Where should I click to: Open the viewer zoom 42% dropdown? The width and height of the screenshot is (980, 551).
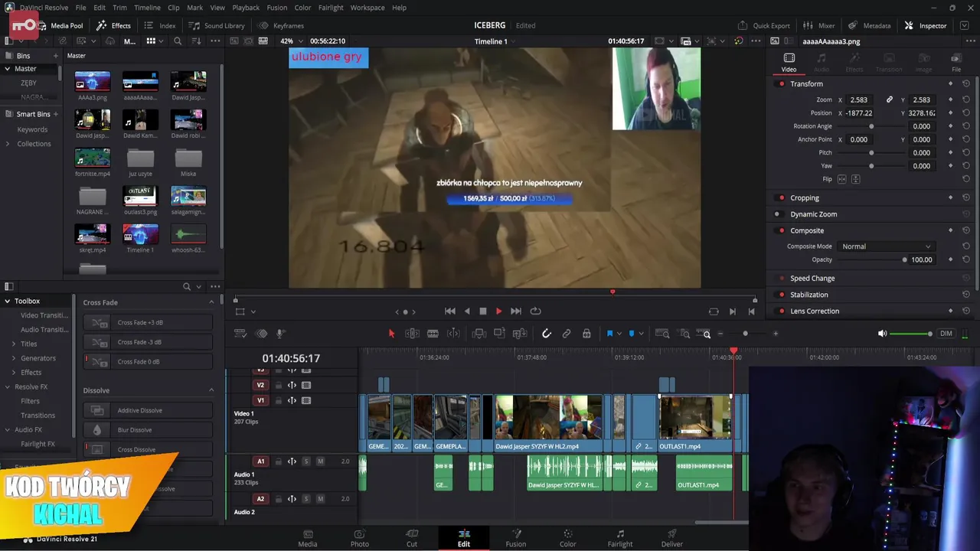tap(292, 41)
